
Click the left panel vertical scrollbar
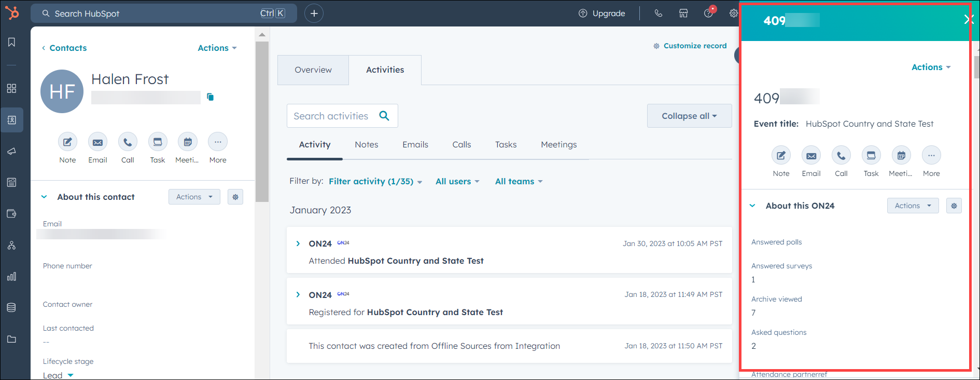262,121
